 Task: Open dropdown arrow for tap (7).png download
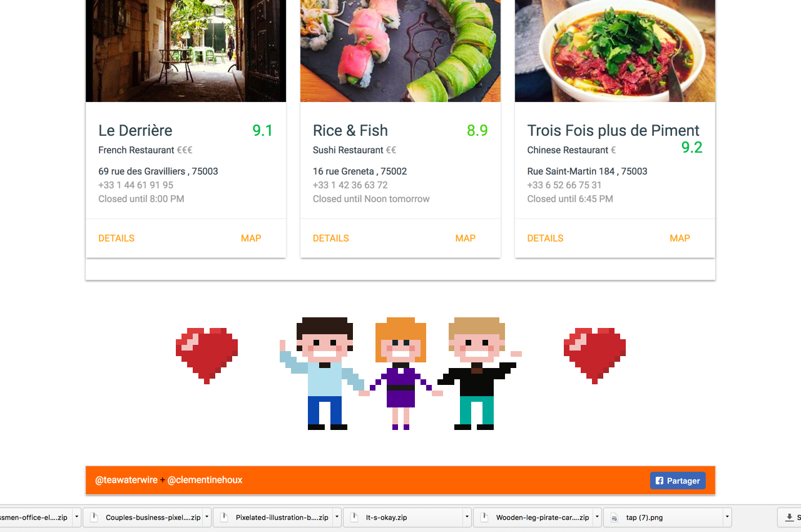pyautogui.click(x=727, y=518)
